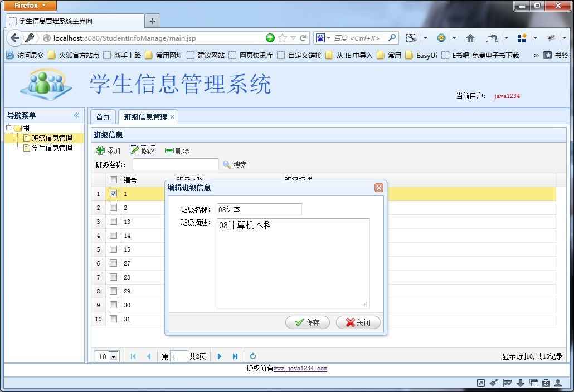Viewport: 574px width, 392px height.
Task: Click the green go button in address bar
Action: click(x=270, y=38)
